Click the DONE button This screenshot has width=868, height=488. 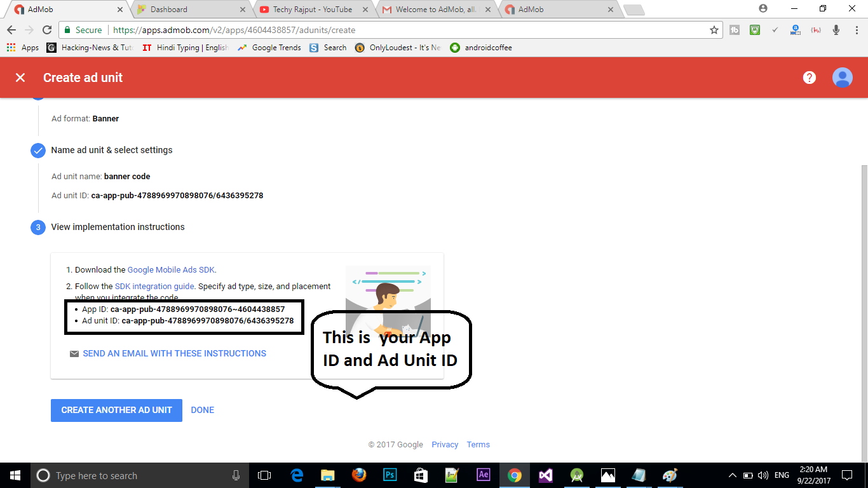[x=203, y=410]
